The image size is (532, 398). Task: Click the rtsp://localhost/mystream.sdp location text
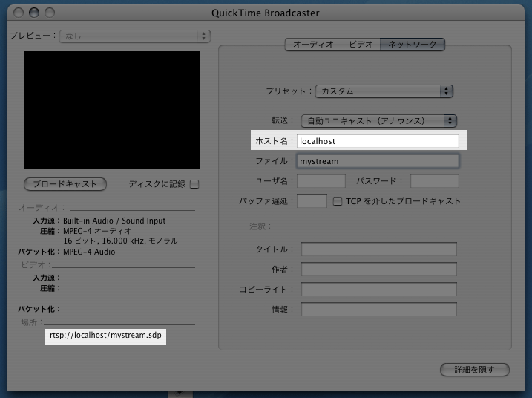coord(105,335)
